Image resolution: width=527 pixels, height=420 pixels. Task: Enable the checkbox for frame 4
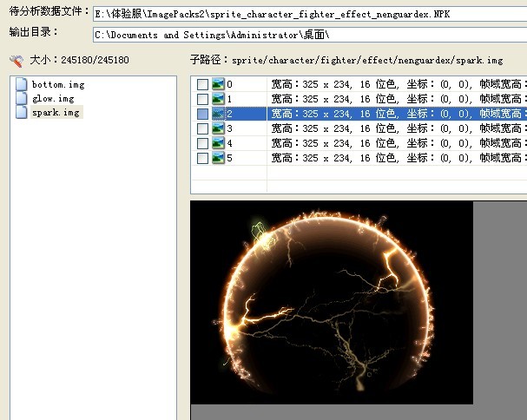(202, 143)
